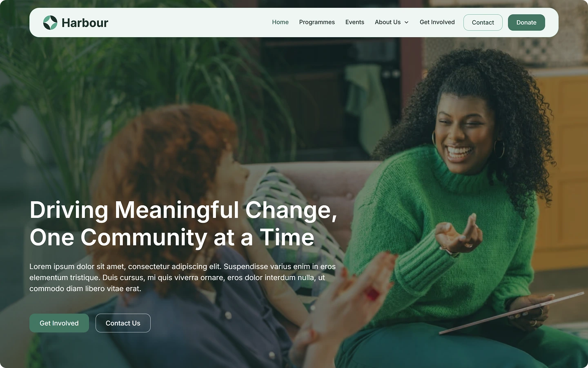Viewport: 588px width, 368px height.
Task: Click the woman's raised gesturing hand
Action: tap(459, 235)
